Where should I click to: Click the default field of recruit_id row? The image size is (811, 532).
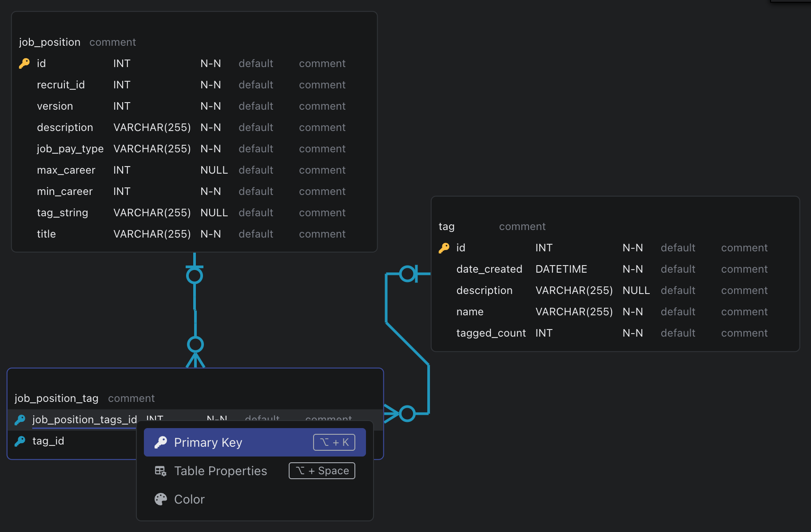click(256, 85)
